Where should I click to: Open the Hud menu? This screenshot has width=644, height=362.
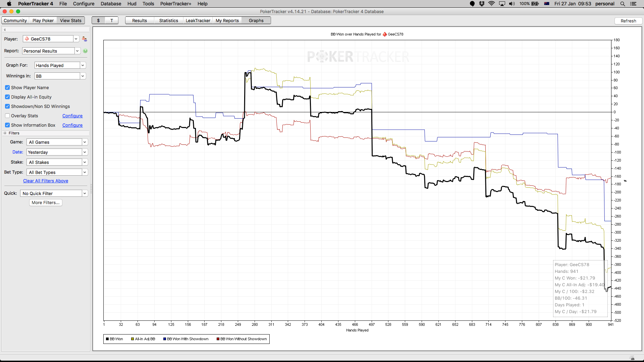point(132,4)
